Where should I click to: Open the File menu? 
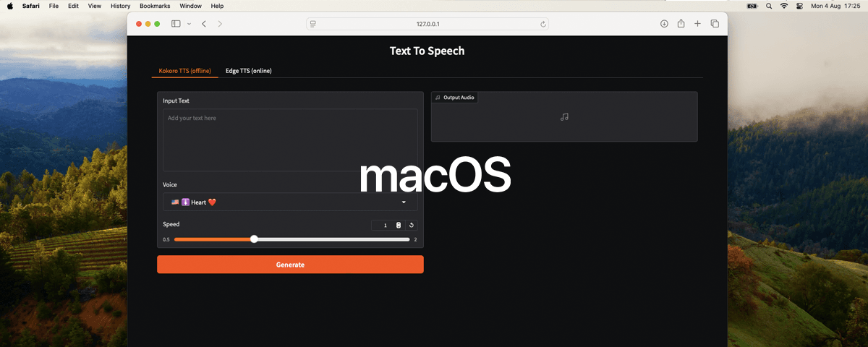point(54,6)
